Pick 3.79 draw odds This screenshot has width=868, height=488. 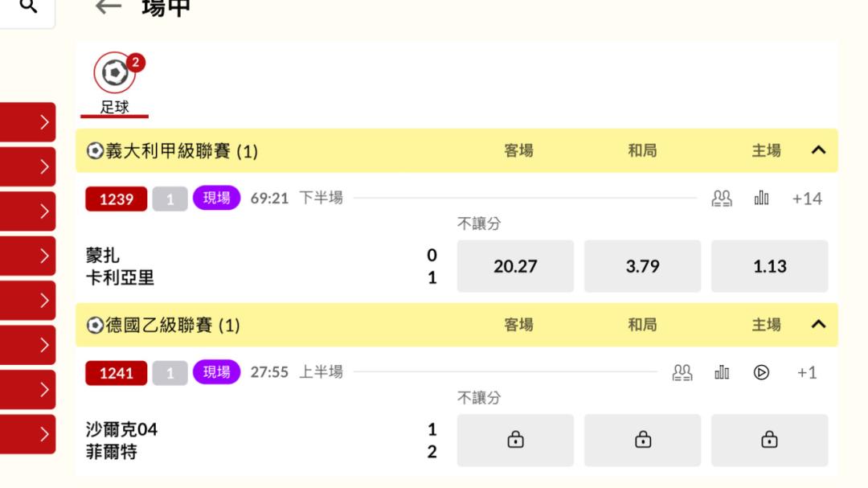642,266
